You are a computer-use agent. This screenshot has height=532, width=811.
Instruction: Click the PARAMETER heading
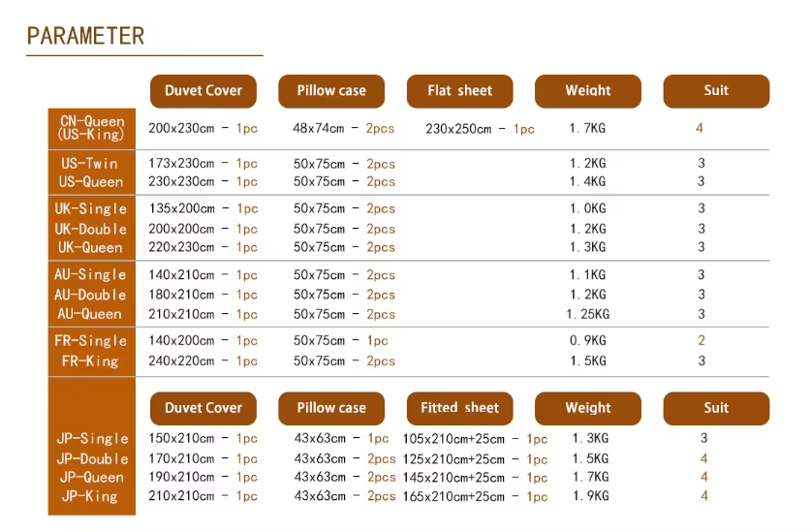(x=86, y=36)
